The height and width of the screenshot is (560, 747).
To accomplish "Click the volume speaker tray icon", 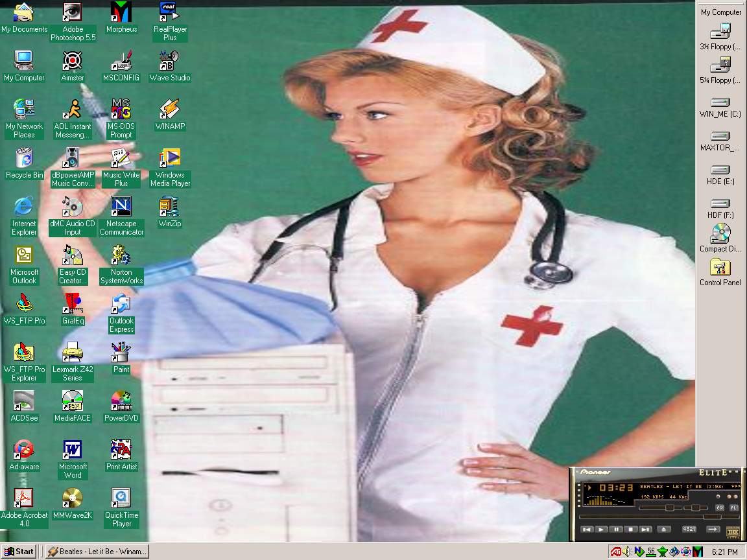I will click(626, 552).
